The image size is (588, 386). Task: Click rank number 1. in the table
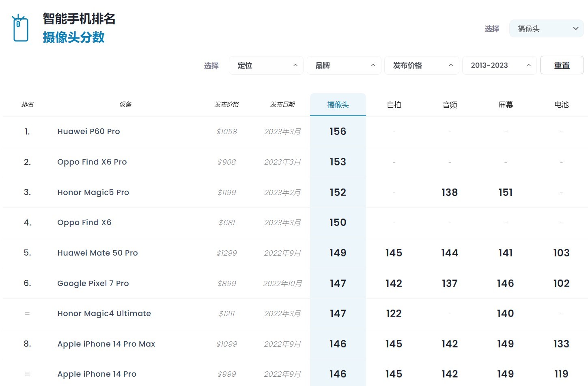point(27,132)
